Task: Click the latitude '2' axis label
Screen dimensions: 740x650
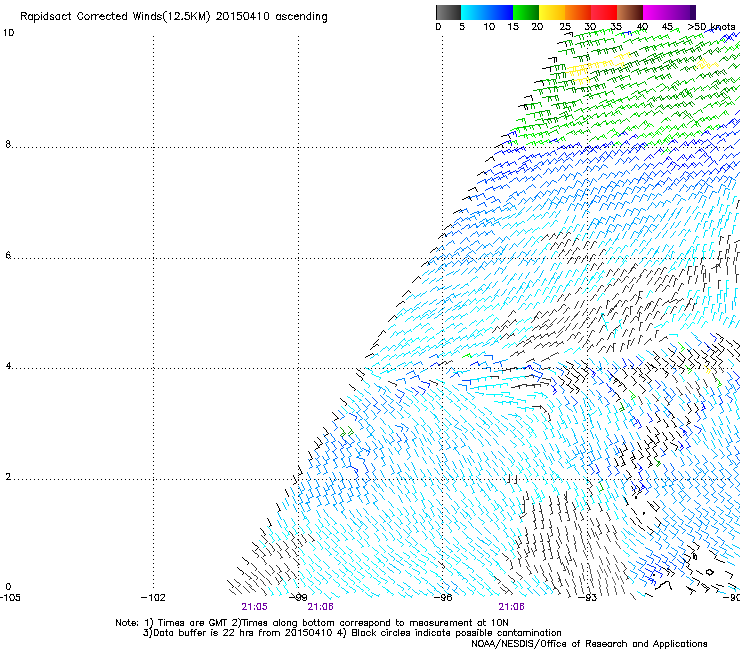Action: click(x=8, y=477)
